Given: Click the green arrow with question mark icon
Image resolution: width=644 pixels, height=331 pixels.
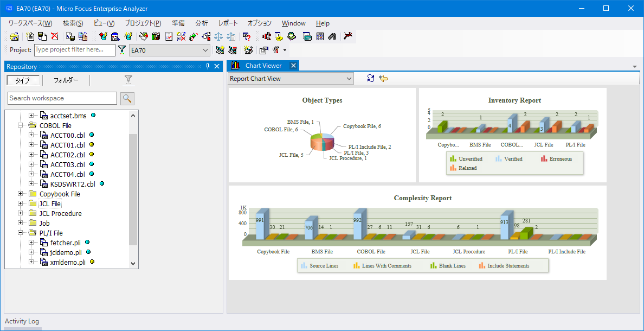Looking at the screenshot, I should point(194,36).
